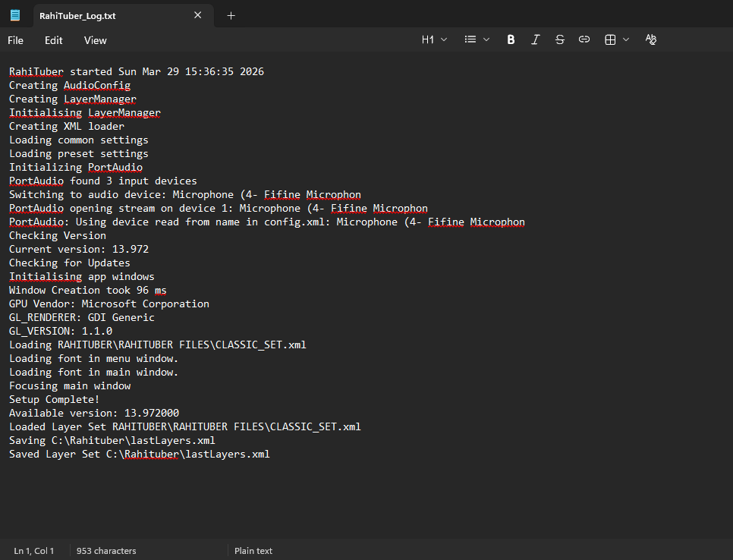Click the Notepad app icon

pos(15,15)
